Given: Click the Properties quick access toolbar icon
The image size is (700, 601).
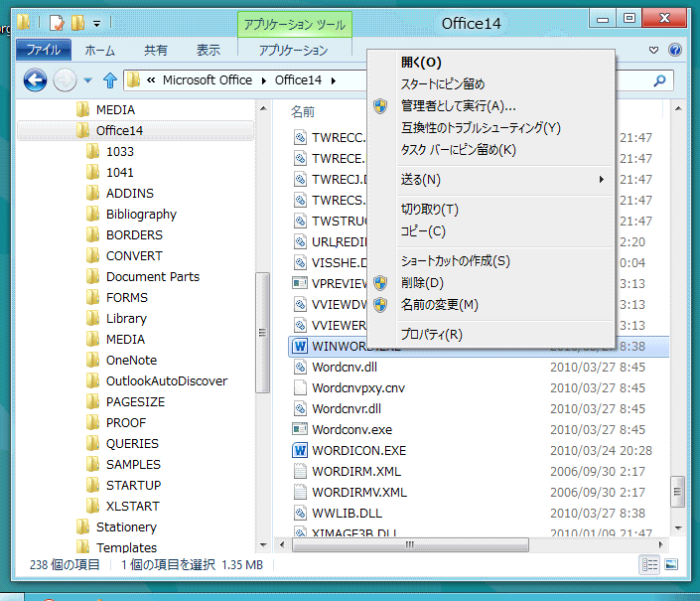Looking at the screenshot, I should [57, 22].
